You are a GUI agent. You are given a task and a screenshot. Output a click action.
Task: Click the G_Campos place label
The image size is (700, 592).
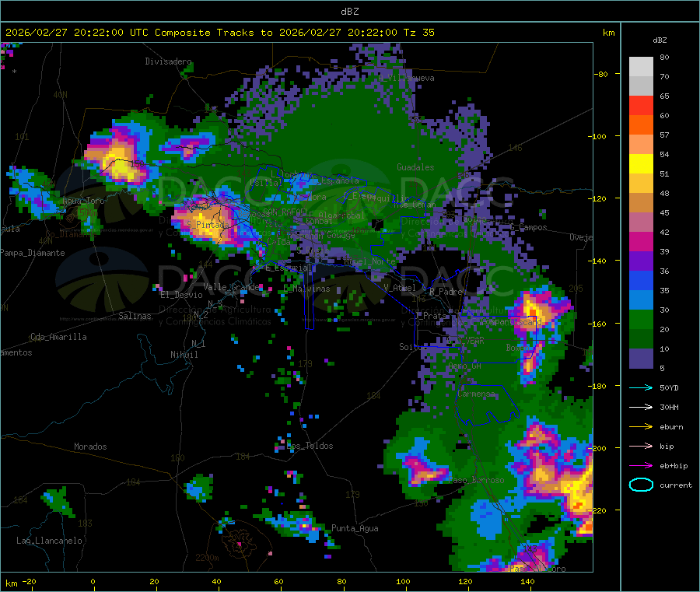(529, 228)
